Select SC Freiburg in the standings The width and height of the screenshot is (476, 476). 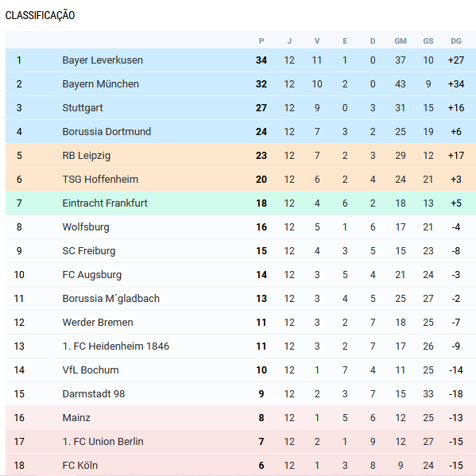tap(89, 251)
